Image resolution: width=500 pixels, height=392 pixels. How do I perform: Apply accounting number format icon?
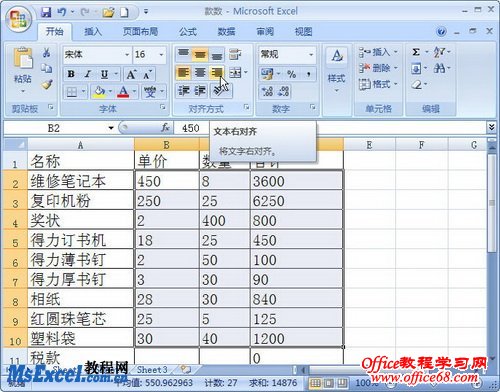(267, 74)
